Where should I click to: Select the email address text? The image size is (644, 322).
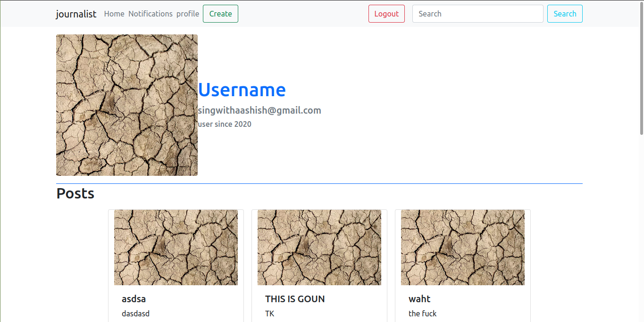point(259,110)
